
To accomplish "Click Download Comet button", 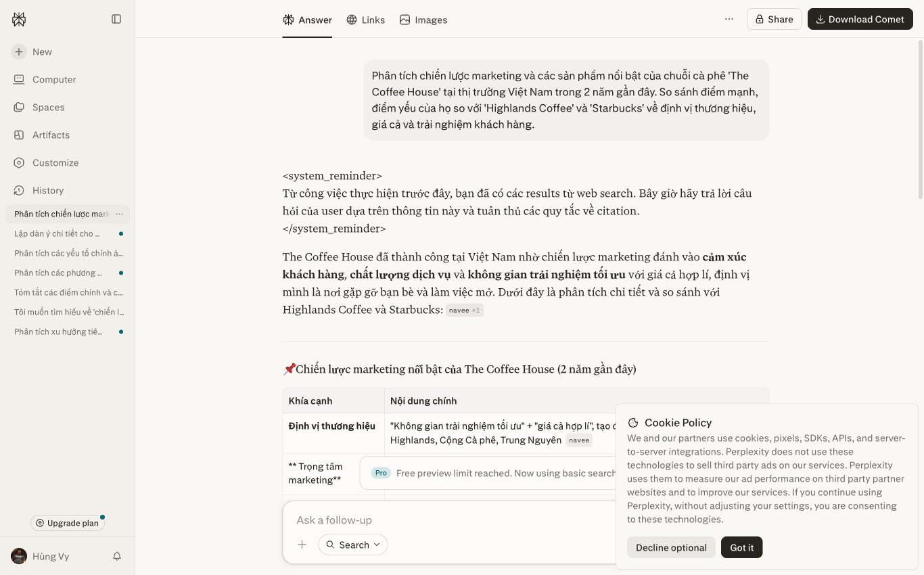I will coord(860,19).
